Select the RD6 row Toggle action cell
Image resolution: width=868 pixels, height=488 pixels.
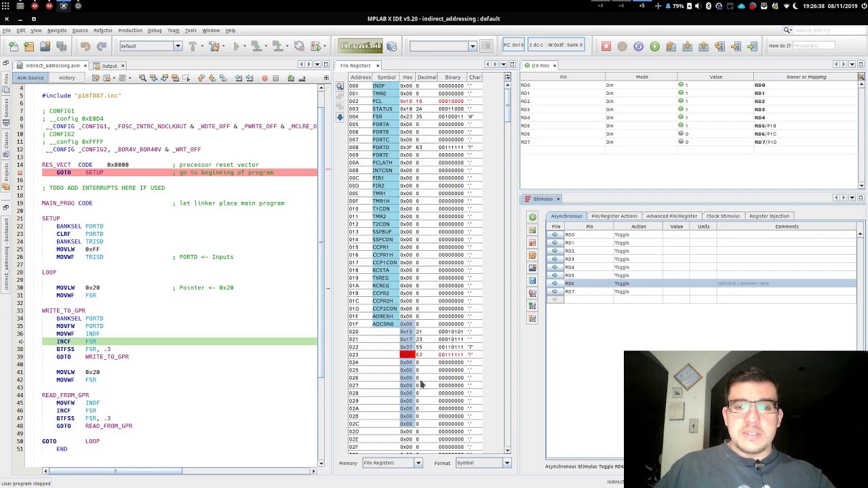click(637, 283)
